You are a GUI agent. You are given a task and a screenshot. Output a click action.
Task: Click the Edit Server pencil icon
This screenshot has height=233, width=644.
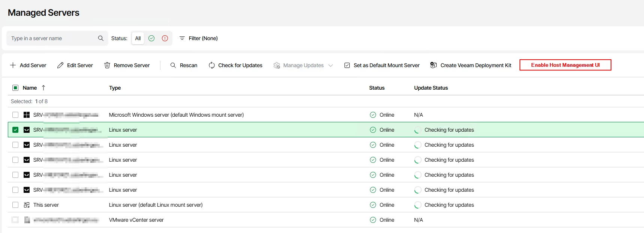coord(60,65)
